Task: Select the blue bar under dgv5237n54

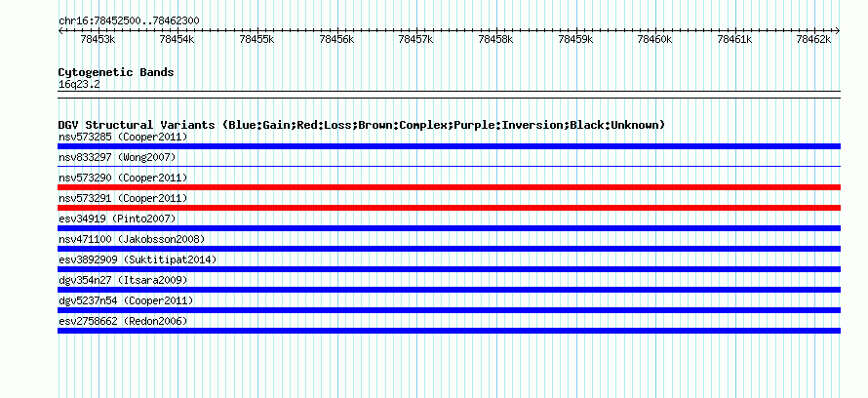Action: click(449, 310)
